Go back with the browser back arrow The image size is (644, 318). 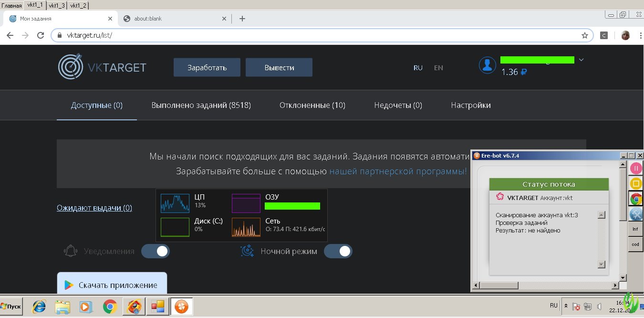point(10,35)
